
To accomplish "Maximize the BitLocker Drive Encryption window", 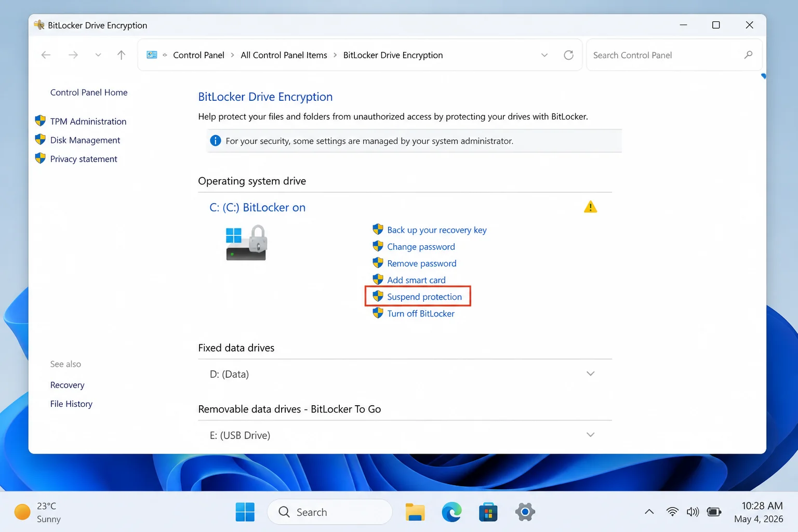I will click(716, 25).
